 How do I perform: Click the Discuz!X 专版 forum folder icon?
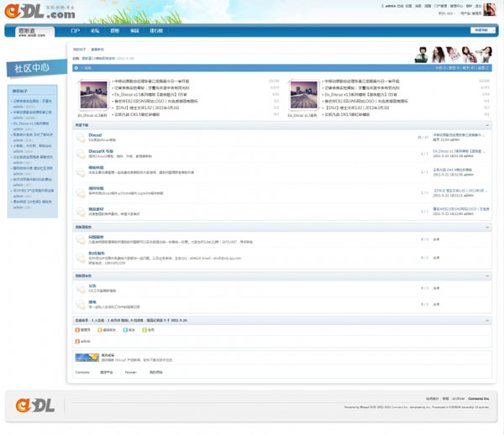pos(80,153)
